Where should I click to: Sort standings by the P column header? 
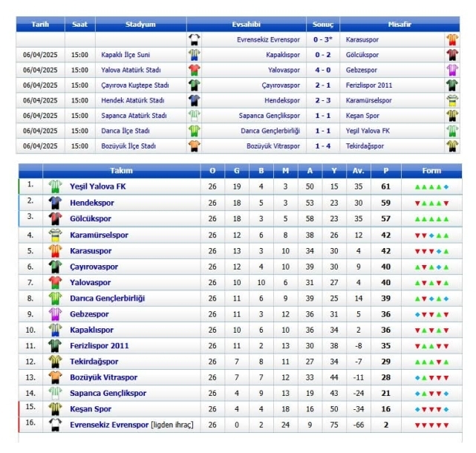[385, 171]
